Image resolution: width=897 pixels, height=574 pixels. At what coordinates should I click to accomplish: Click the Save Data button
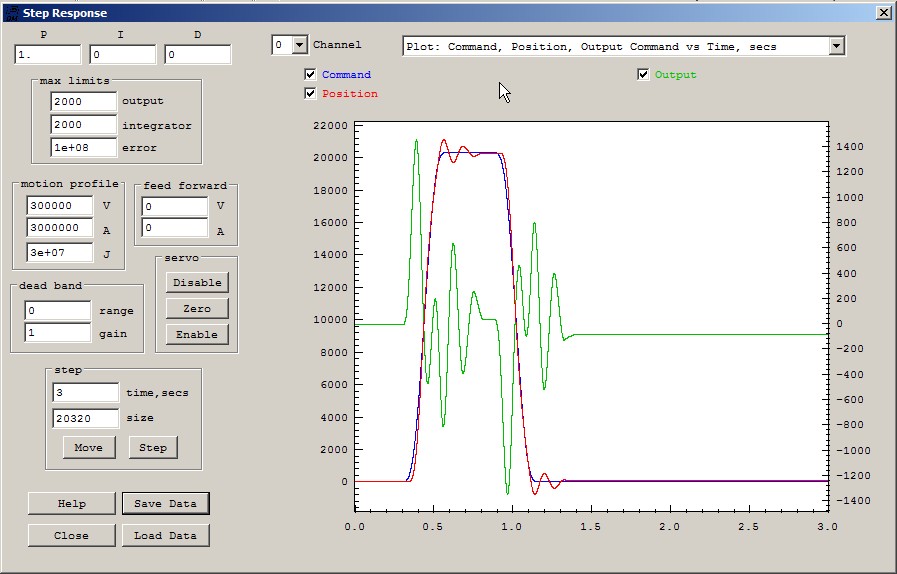pos(165,503)
